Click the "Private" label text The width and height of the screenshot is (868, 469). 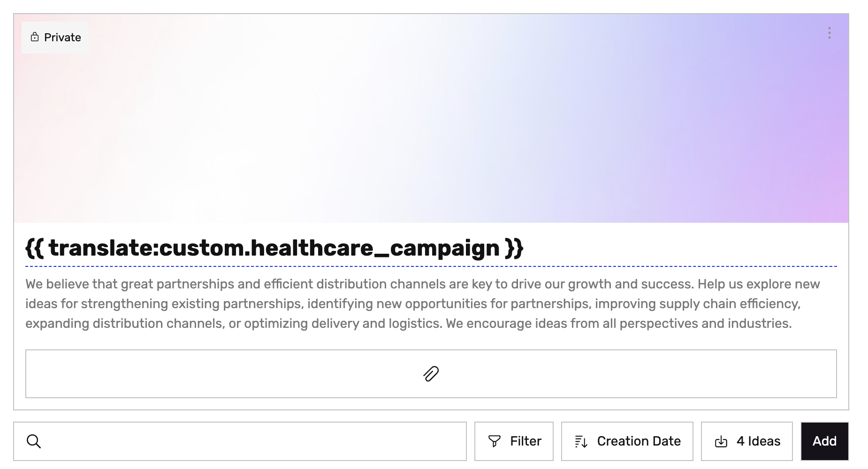pos(62,38)
